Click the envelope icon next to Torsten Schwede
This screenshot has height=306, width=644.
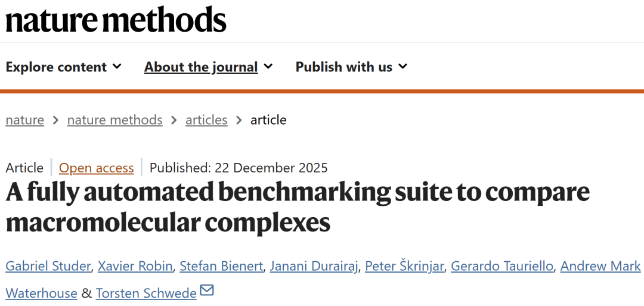(206, 291)
